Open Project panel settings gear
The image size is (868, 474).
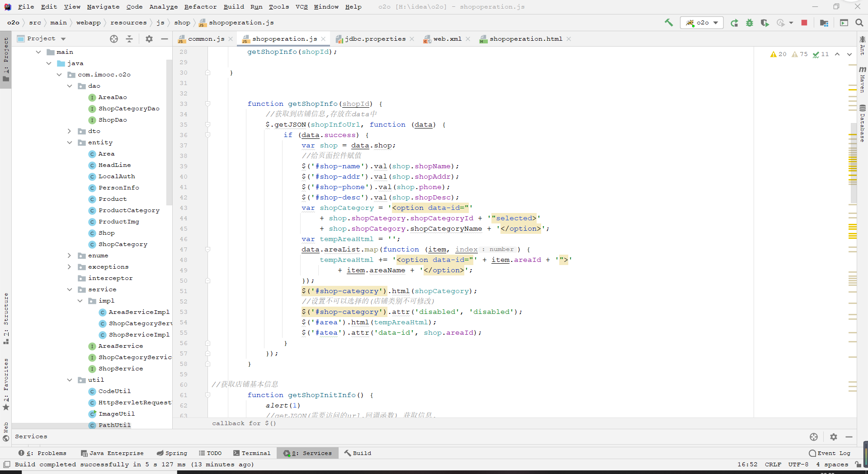point(149,39)
